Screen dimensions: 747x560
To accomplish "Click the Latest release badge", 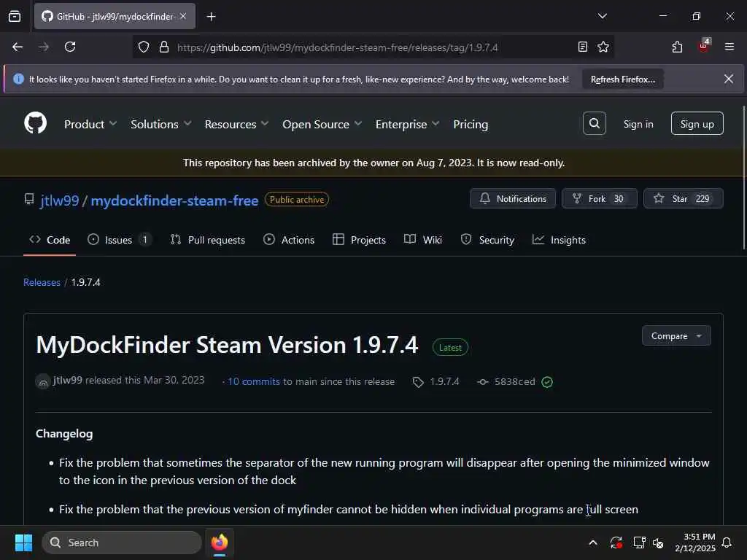I will click(450, 348).
